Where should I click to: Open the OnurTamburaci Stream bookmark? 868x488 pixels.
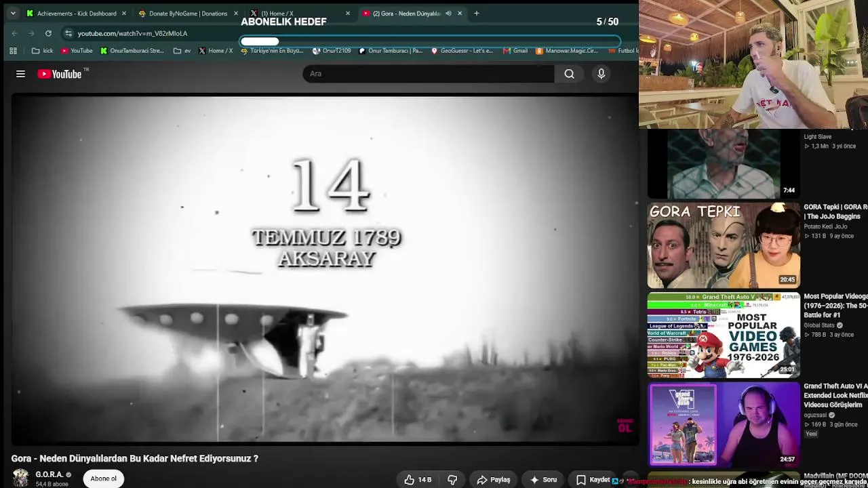tap(132, 50)
